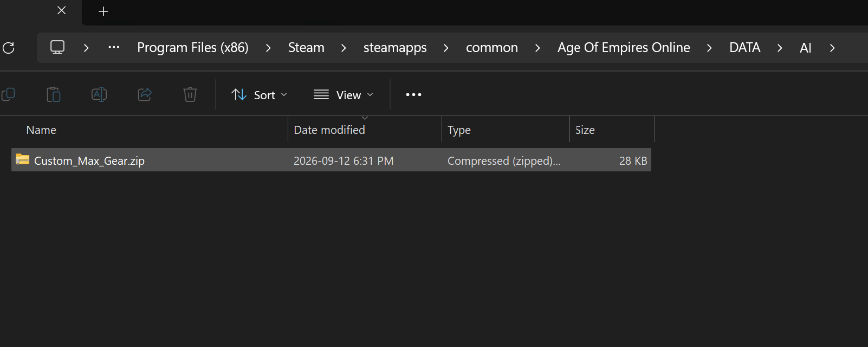This screenshot has width=868, height=347.
Task: Click the Rename icon
Action: pyautogui.click(x=99, y=95)
